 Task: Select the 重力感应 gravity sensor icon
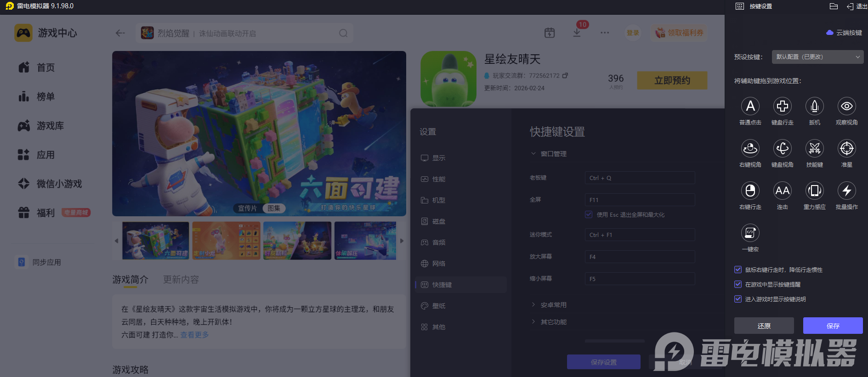tap(815, 191)
